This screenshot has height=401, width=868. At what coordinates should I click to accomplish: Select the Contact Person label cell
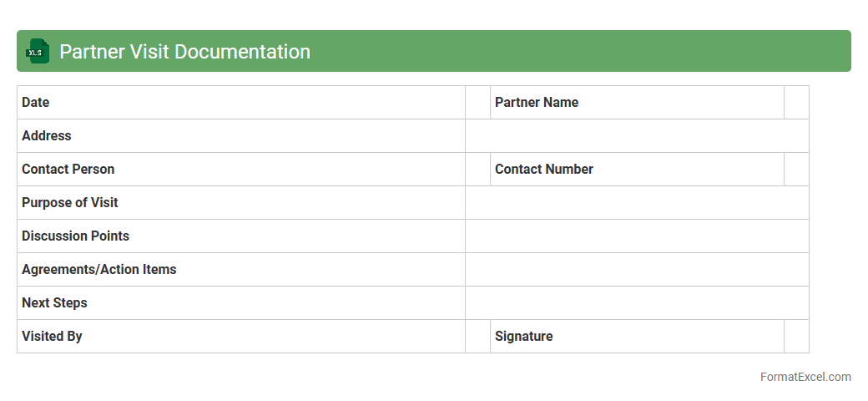tap(240, 170)
